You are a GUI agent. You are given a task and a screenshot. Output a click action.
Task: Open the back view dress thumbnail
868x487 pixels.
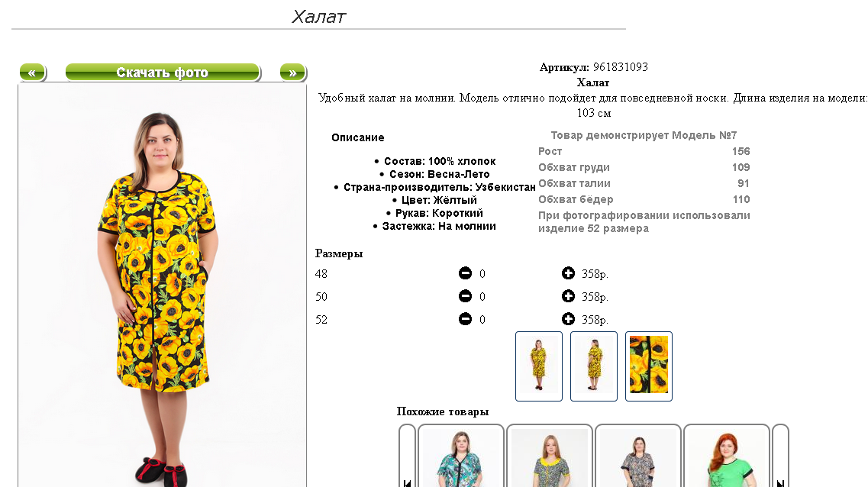(x=594, y=366)
